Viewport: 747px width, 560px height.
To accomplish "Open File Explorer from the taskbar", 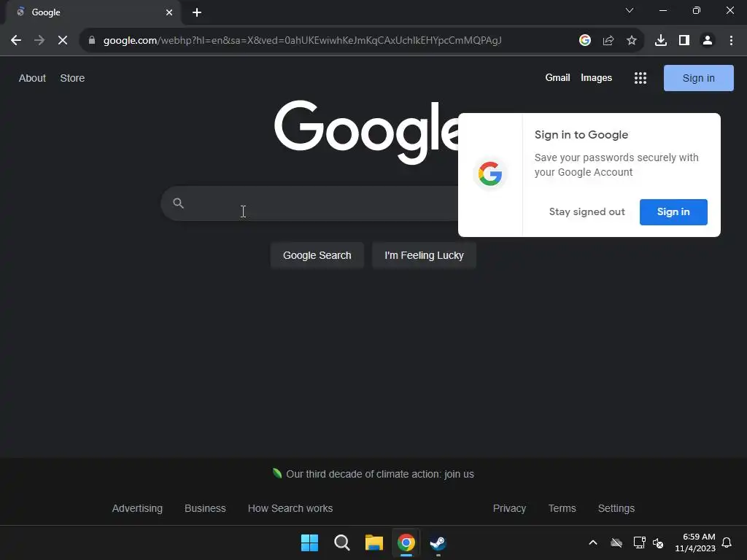I will click(374, 542).
